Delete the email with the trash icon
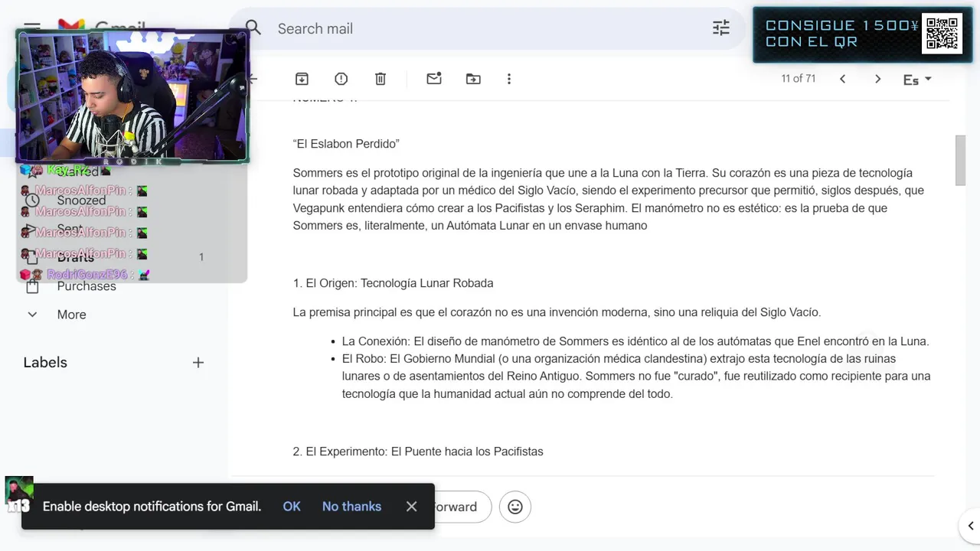This screenshot has width=980, height=551. [381, 79]
